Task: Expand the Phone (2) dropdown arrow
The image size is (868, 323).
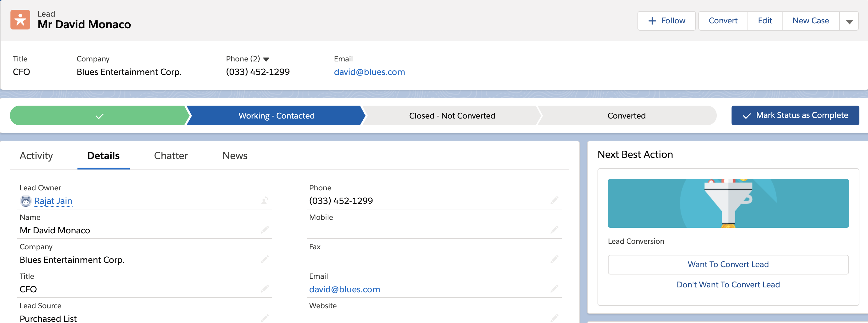Action: [x=266, y=59]
